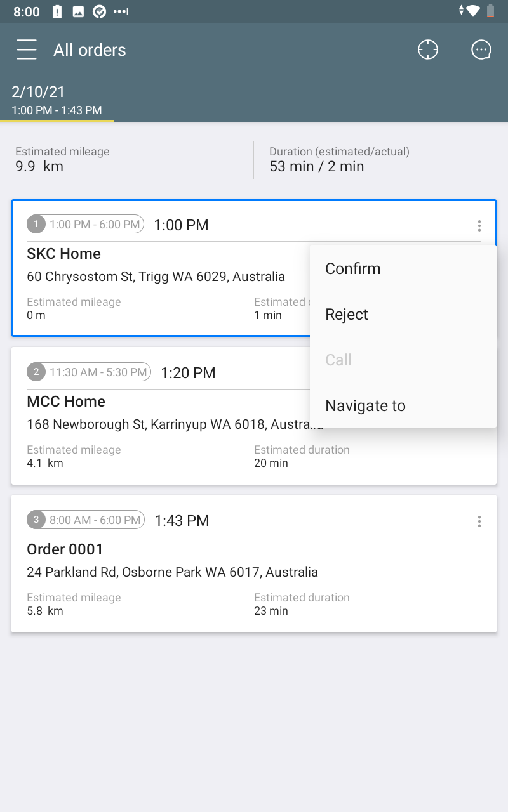Screen dimensions: 508x812
Task: Select the 2/10/21 route date tab
Action: [x=57, y=100]
